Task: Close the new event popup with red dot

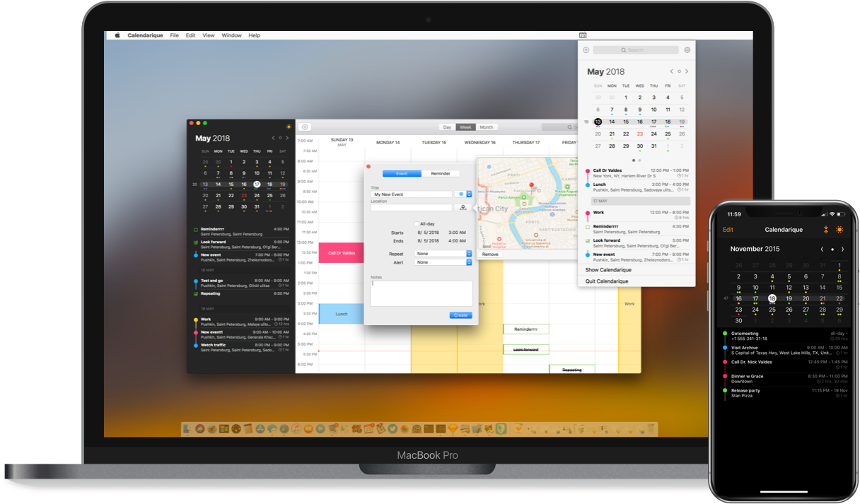Action: coord(368,167)
